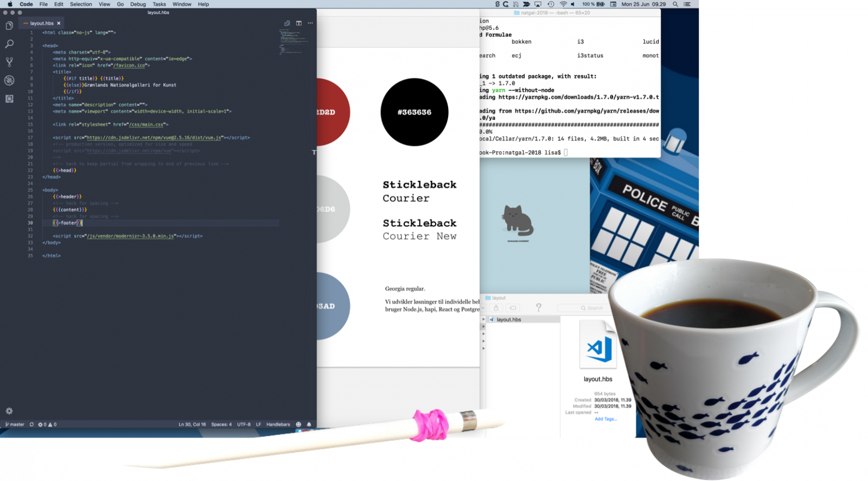Click the Terminal window title natgal-2018
The width and height of the screenshot is (868, 481).
(556, 12)
